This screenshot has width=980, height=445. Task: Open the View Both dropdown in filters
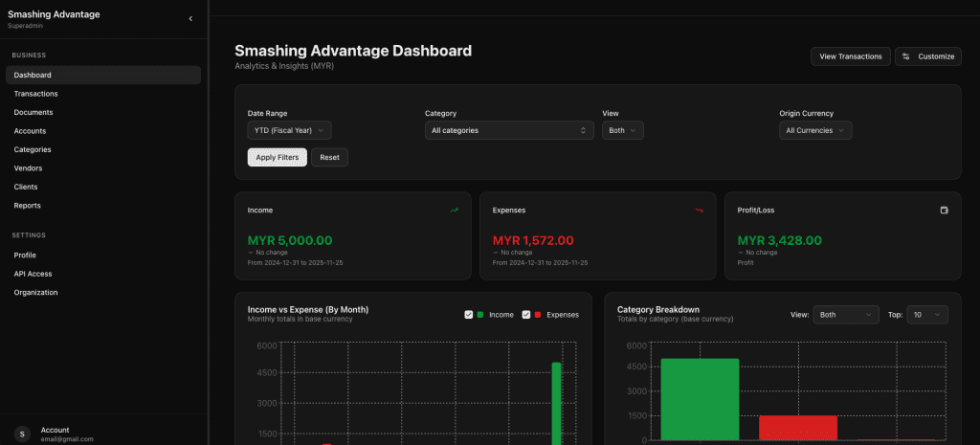pyautogui.click(x=622, y=130)
